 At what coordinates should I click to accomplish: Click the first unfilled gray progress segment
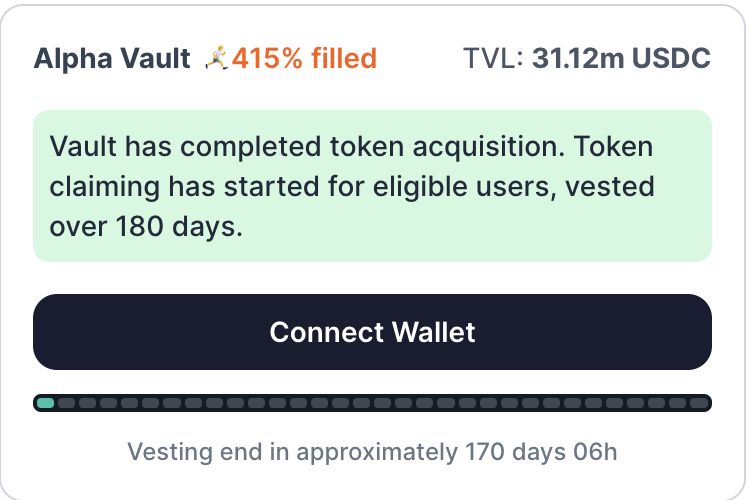[x=66, y=403]
